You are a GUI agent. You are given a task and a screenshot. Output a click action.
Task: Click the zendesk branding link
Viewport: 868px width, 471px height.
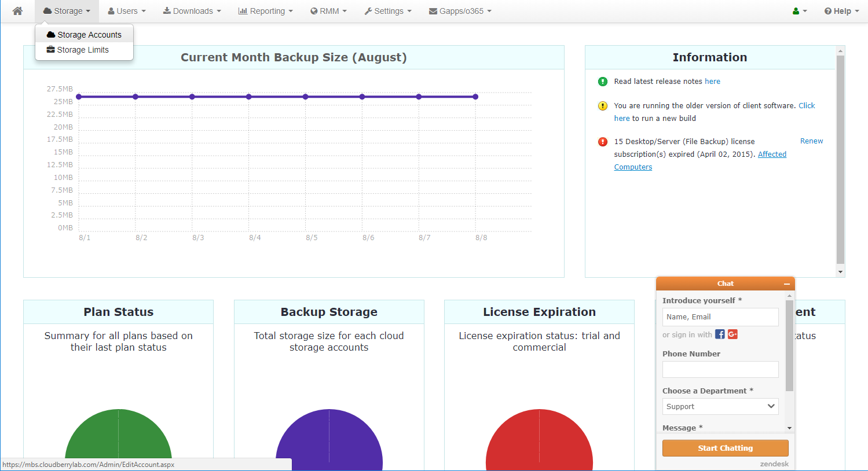point(774,464)
